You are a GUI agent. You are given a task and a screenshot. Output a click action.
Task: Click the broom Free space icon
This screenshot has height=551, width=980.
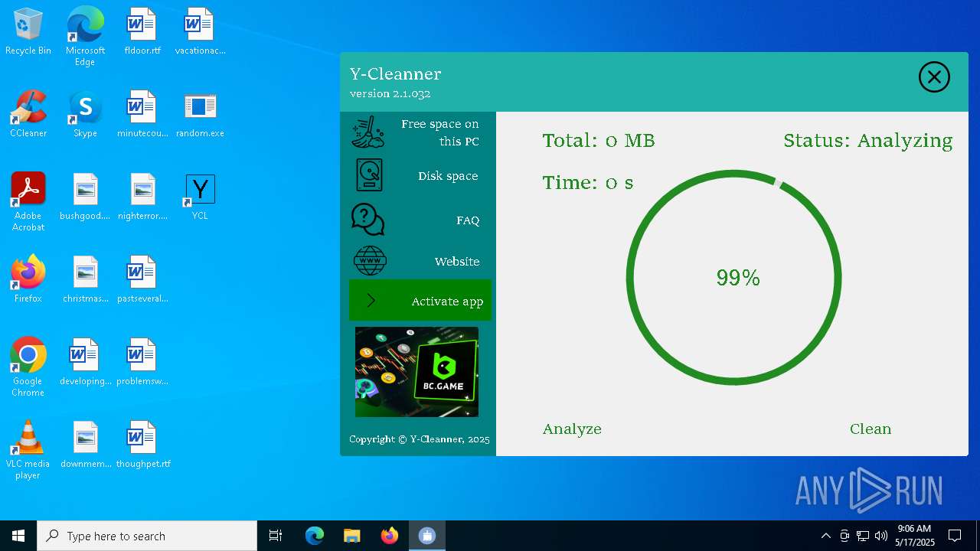368,132
